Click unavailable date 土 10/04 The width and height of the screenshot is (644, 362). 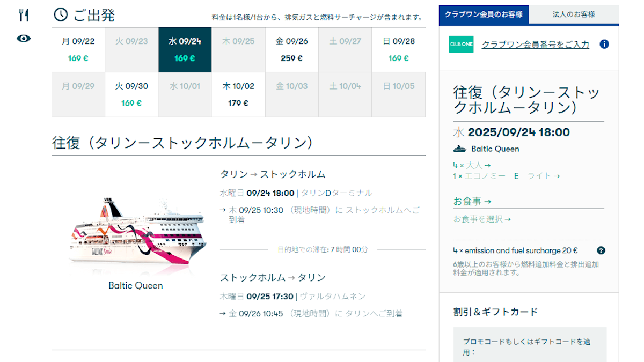click(345, 95)
